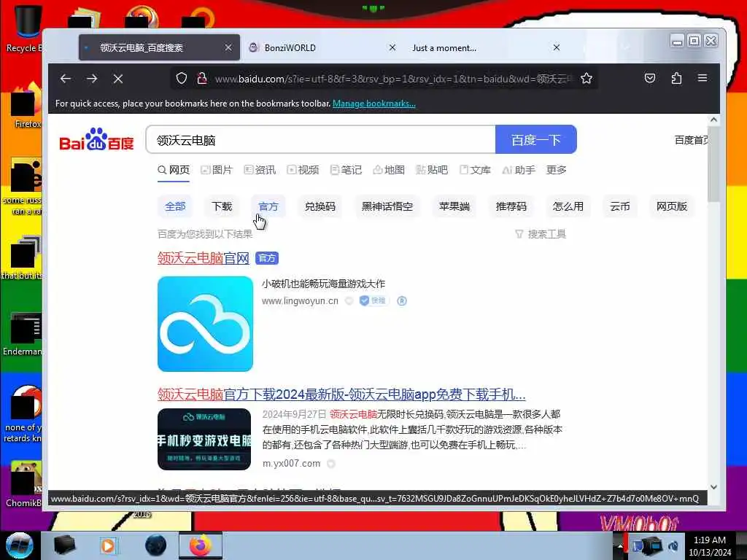Close the BonziWORLD tab

392,47
